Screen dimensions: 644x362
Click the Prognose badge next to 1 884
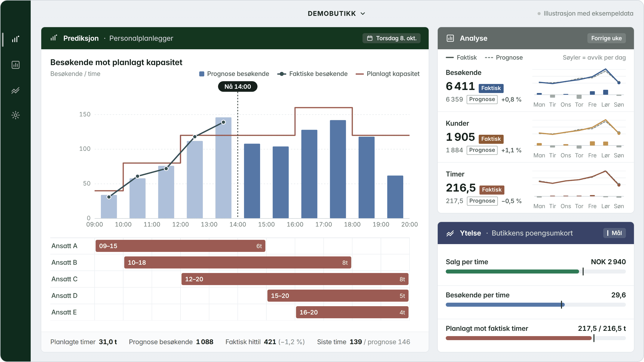(x=482, y=150)
